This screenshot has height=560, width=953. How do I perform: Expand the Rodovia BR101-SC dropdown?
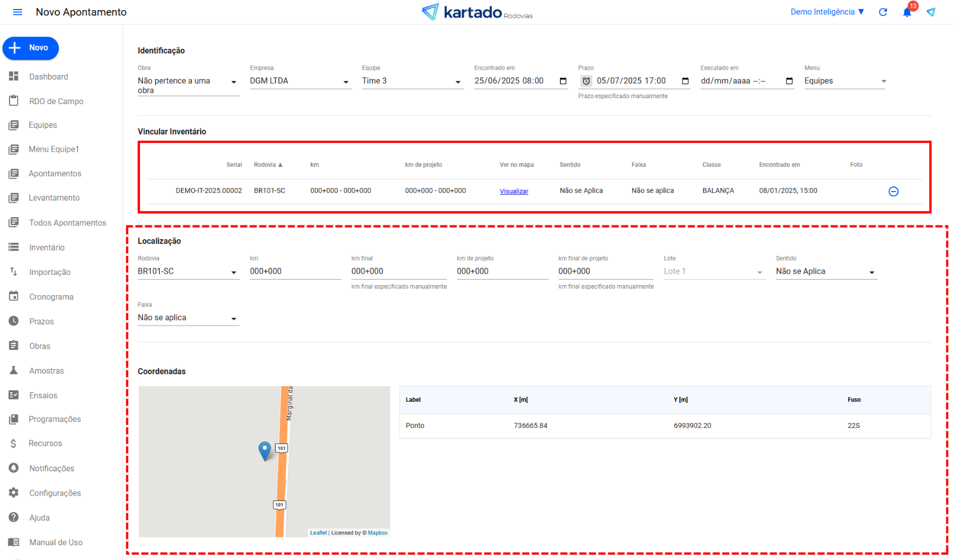pyautogui.click(x=234, y=272)
